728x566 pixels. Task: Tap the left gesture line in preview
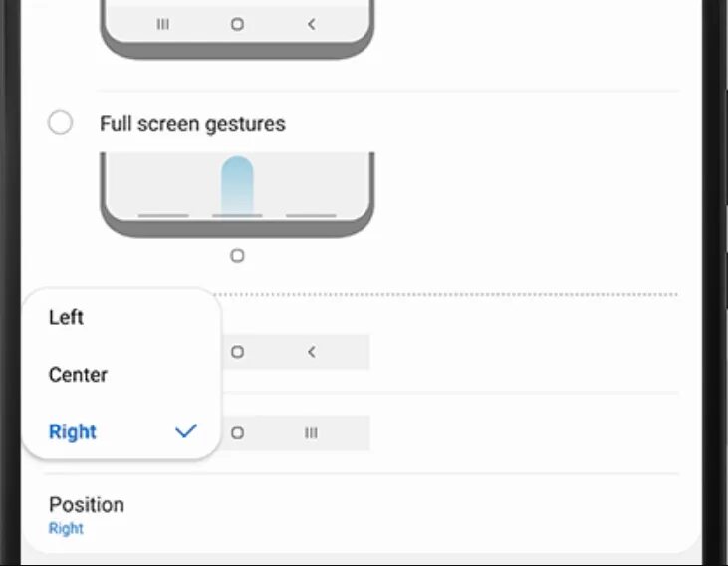pyautogui.click(x=163, y=214)
